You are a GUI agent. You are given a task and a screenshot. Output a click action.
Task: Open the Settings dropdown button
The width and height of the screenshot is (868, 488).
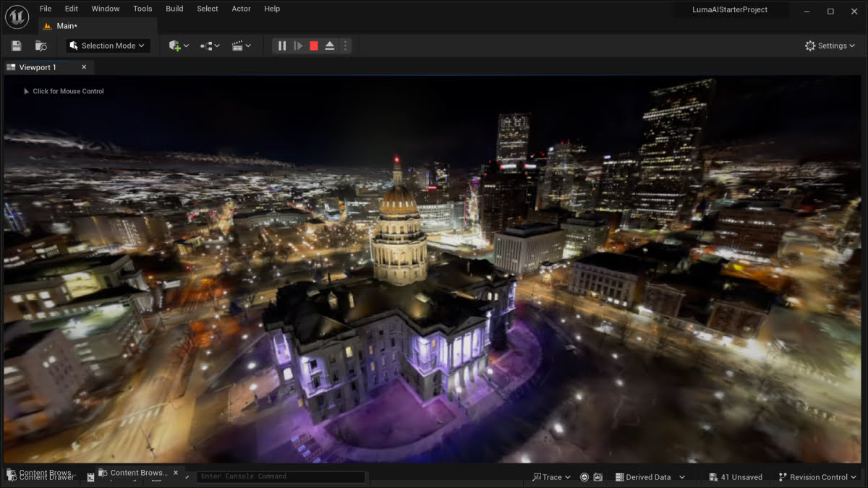[830, 46]
